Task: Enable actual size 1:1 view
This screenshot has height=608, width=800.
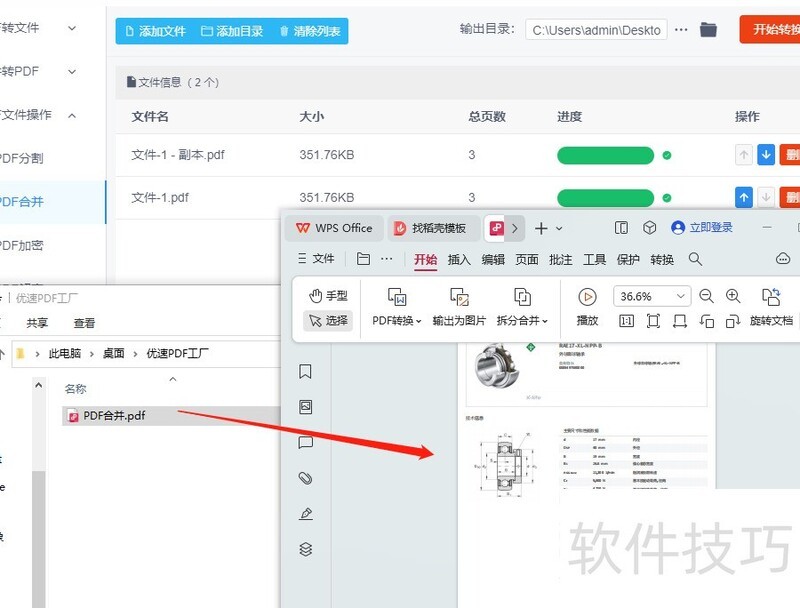Action: point(627,319)
